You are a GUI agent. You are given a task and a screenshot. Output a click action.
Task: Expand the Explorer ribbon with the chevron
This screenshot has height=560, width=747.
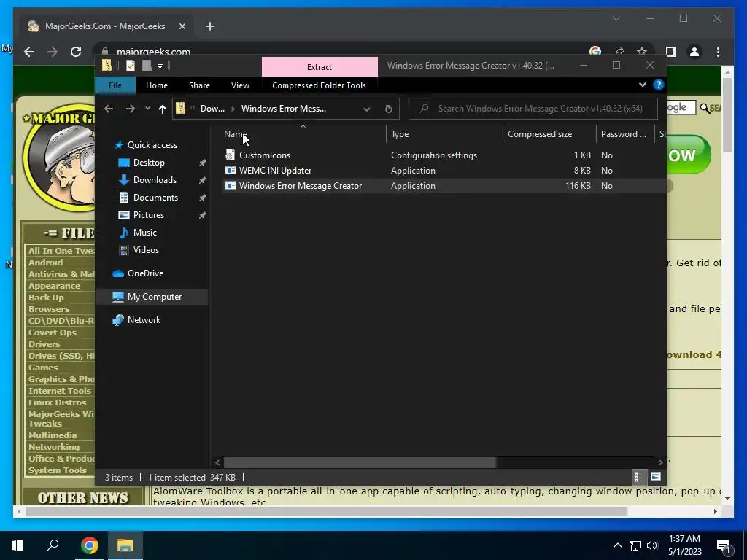click(x=642, y=85)
